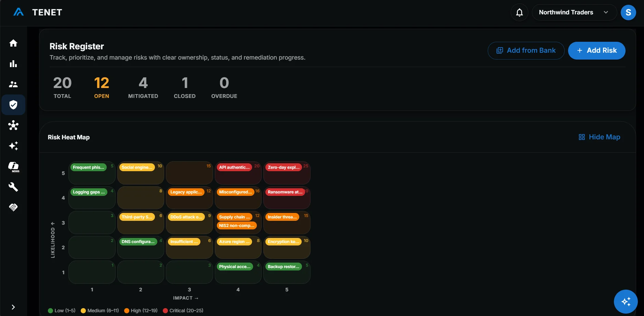Open the Azure region risk chip

tap(234, 242)
